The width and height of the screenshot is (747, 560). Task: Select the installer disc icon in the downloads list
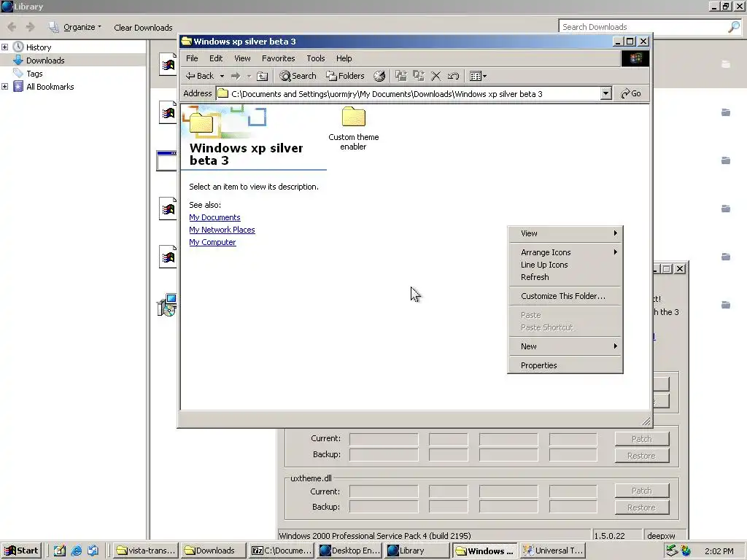[167, 306]
